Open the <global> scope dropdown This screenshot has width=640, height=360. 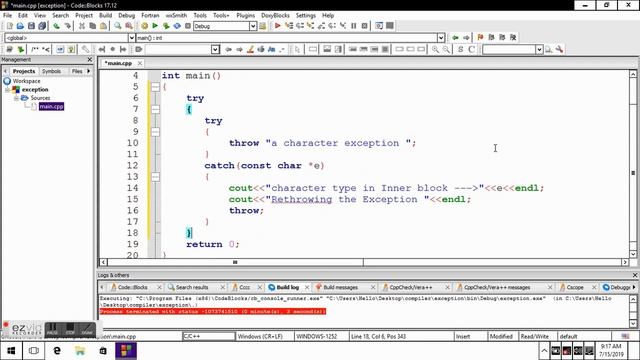pos(131,38)
